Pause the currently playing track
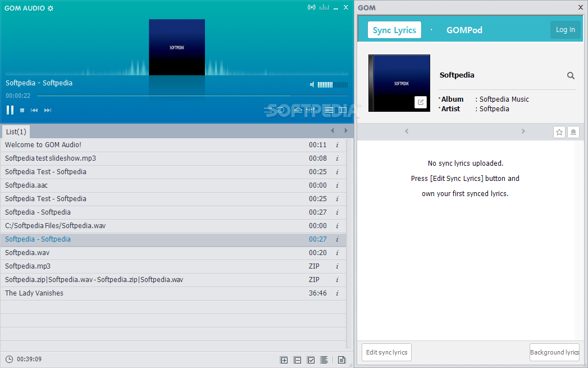The image size is (588, 368). pyautogui.click(x=10, y=110)
